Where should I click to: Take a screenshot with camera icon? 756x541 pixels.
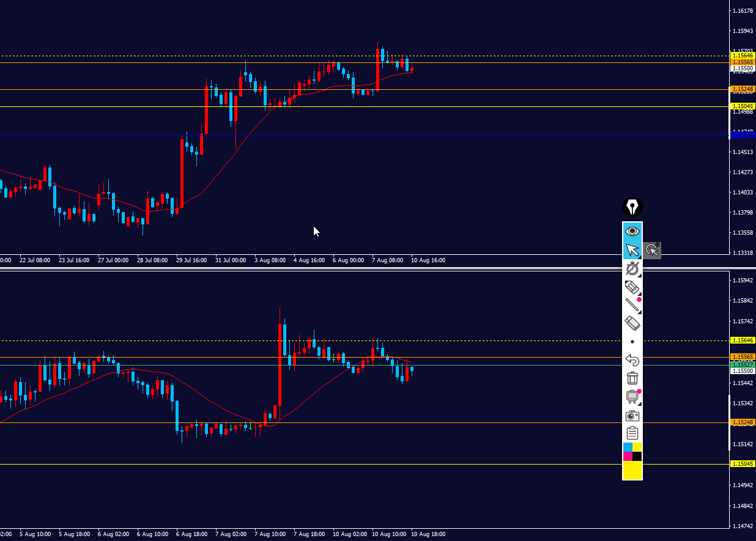[632, 415]
